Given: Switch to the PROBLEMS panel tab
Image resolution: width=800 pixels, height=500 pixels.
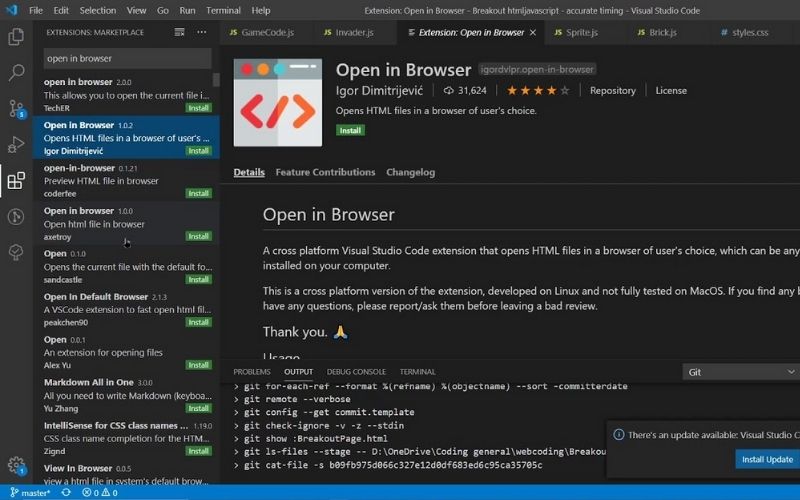Looking at the screenshot, I should coord(252,372).
